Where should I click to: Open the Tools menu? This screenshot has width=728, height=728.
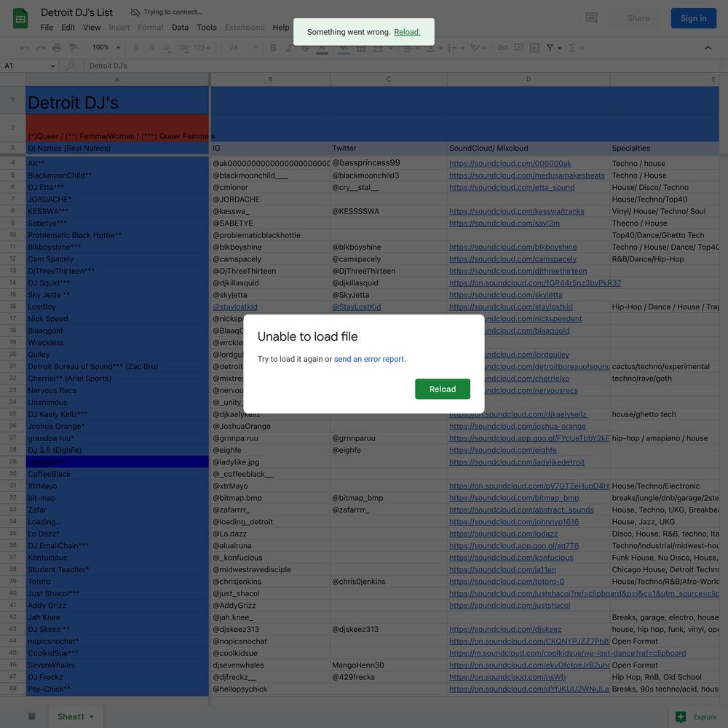[207, 28]
